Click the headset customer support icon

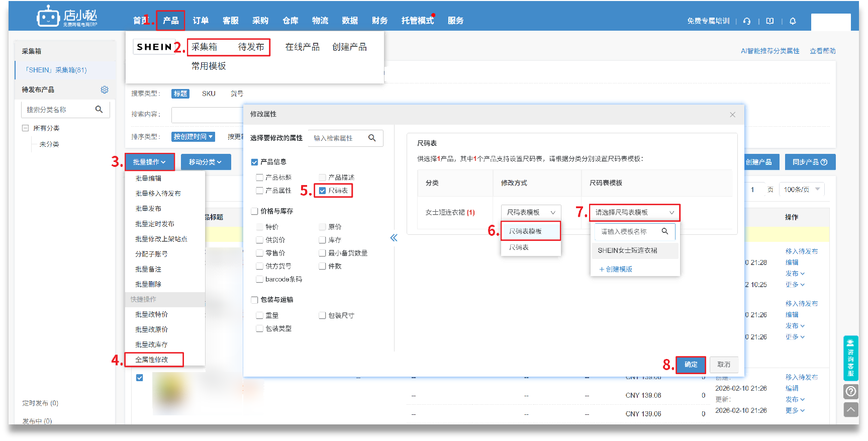tap(747, 21)
